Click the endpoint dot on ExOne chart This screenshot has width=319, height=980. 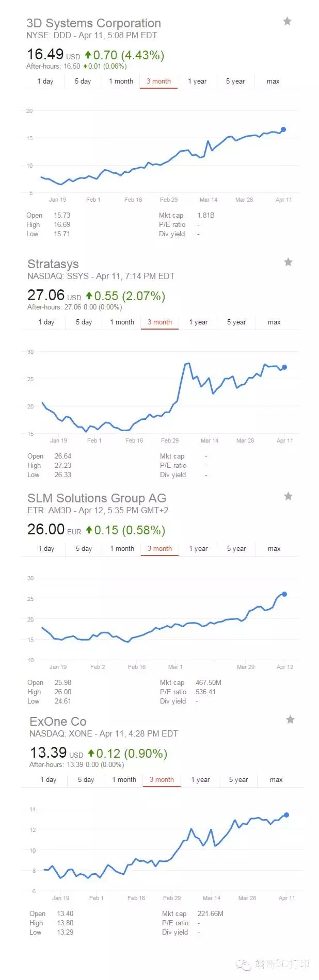[x=286, y=815]
